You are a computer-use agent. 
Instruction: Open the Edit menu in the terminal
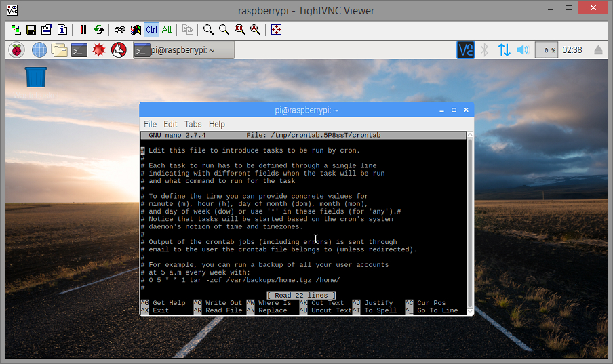(170, 124)
